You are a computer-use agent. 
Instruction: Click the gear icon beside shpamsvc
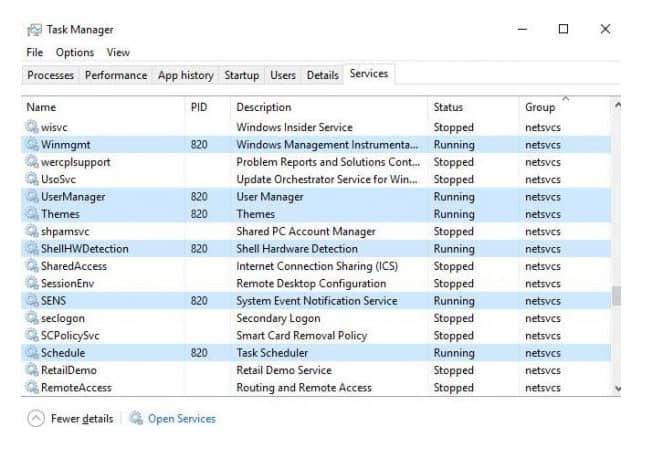(32, 231)
